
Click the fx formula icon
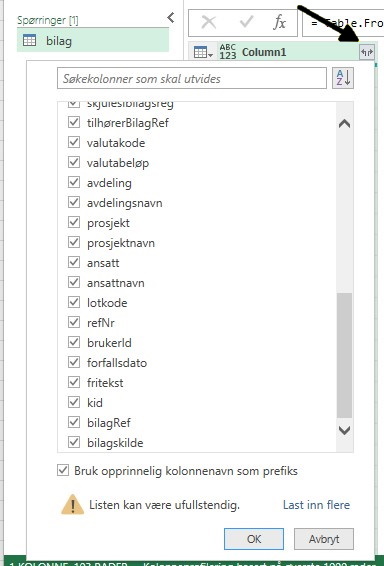coord(279,23)
